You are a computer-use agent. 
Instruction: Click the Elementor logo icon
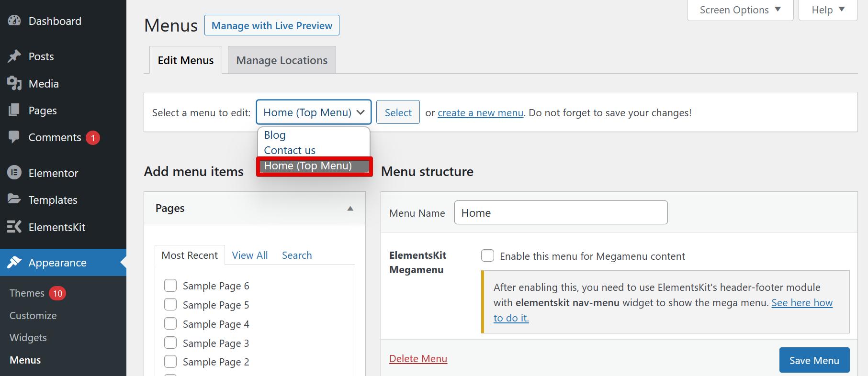point(14,173)
